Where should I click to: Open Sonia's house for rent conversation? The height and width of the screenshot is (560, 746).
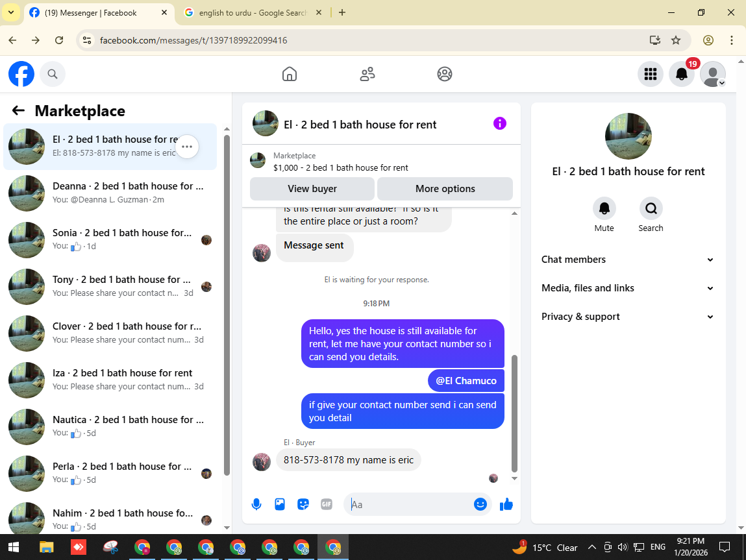(x=110, y=239)
